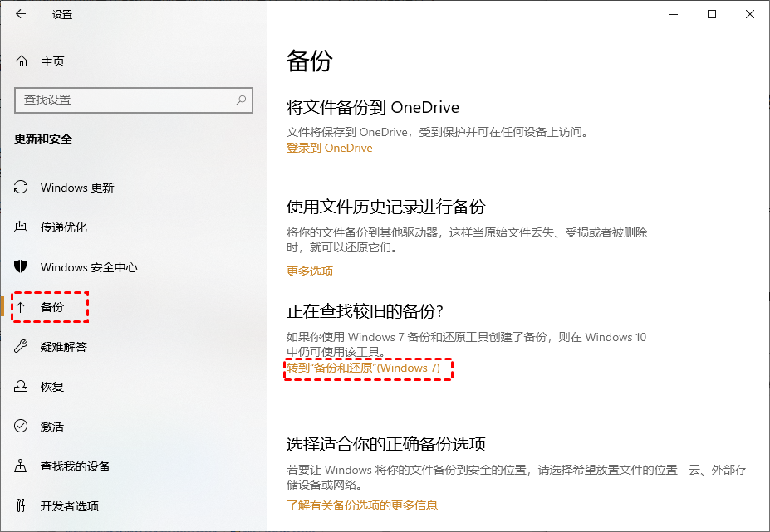Click the back arrow icon
The height and width of the screenshot is (532, 770).
click(21, 14)
